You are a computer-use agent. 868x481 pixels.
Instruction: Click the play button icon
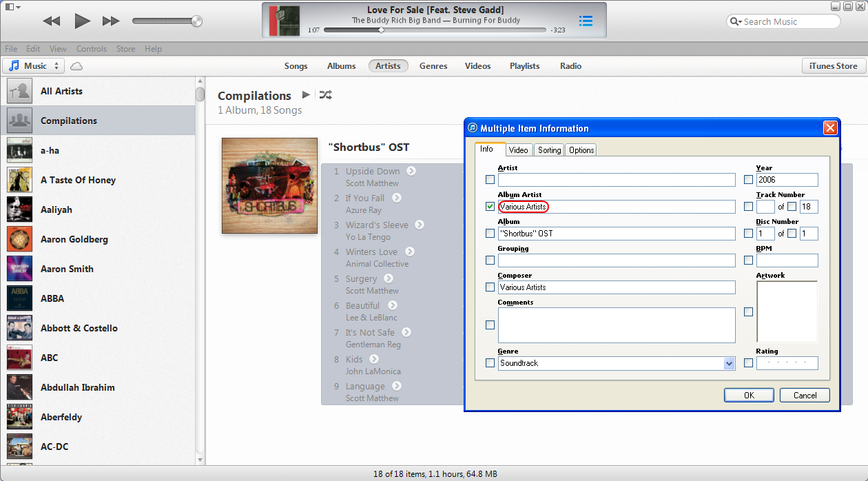(x=83, y=21)
